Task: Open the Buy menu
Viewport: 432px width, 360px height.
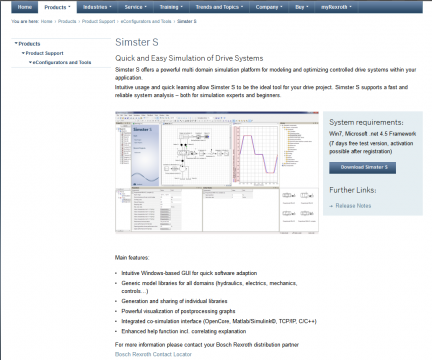Action: coord(302,7)
